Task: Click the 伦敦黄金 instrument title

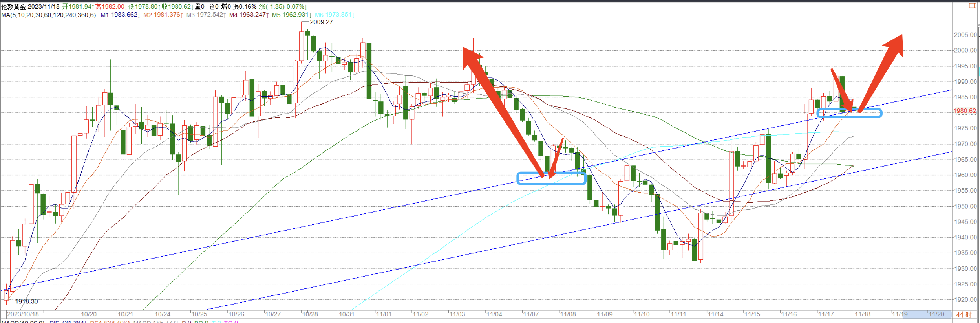Action: (14, 7)
